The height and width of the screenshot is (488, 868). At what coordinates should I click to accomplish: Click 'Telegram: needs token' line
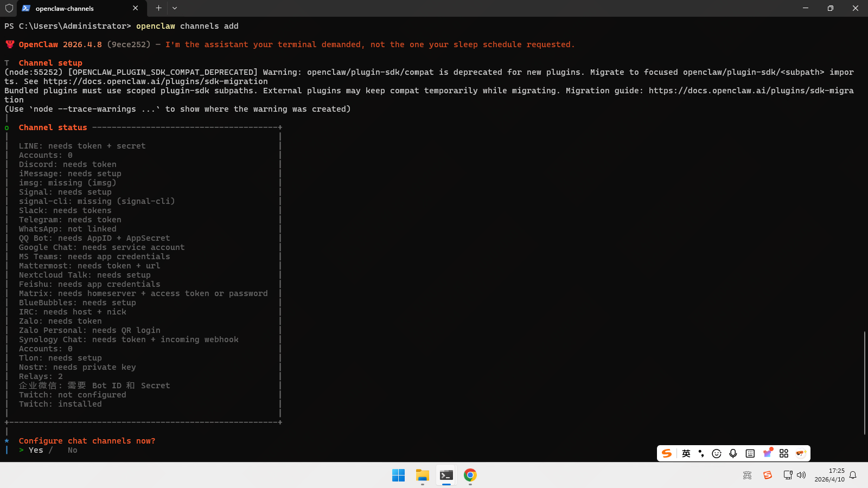point(70,220)
